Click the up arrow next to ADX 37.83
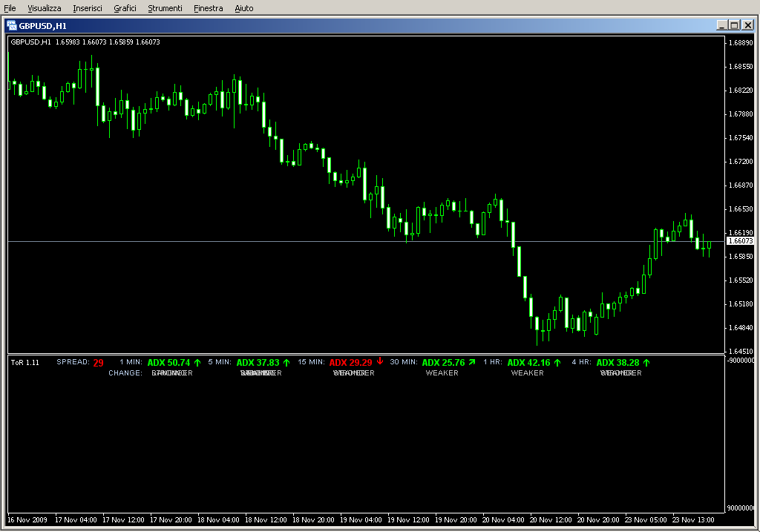This screenshot has width=760, height=532. [286, 363]
